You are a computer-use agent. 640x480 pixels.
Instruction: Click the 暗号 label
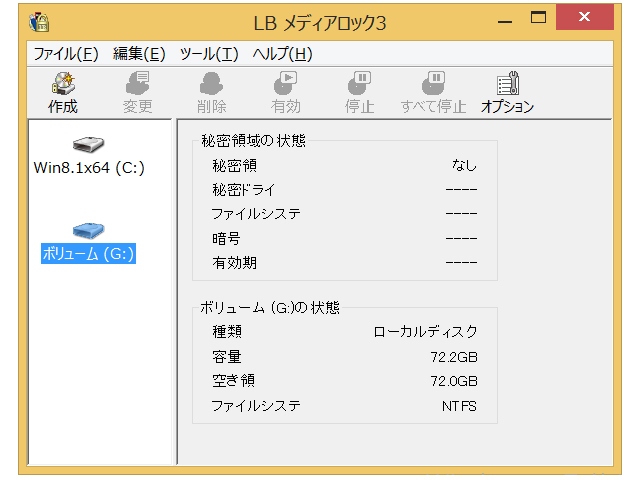(226, 238)
